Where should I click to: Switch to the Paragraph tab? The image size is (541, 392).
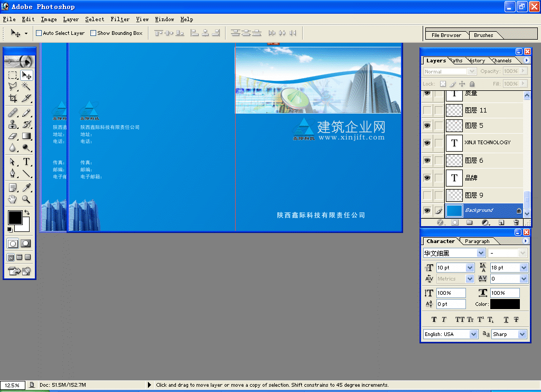pyautogui.click(x=477, y=241)
